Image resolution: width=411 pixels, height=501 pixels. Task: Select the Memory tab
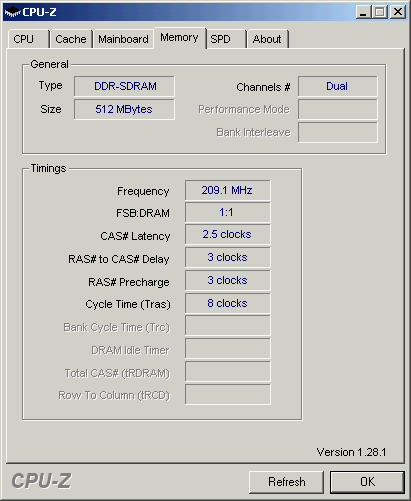point(179,38)
